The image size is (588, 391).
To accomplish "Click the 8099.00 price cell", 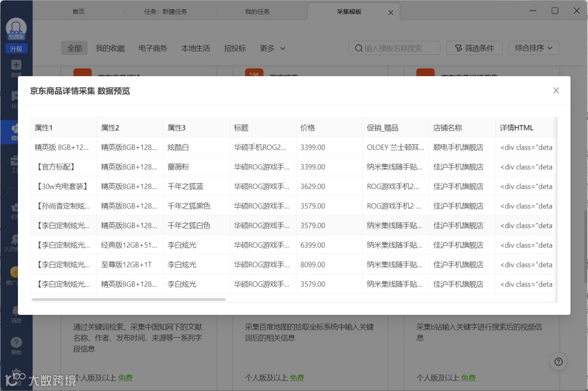I will [329, 264].
